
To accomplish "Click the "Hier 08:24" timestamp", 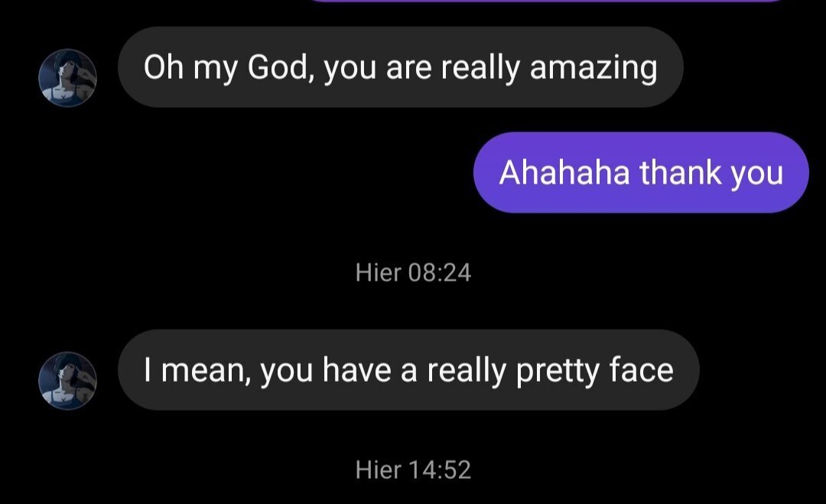I will [413, 272].
